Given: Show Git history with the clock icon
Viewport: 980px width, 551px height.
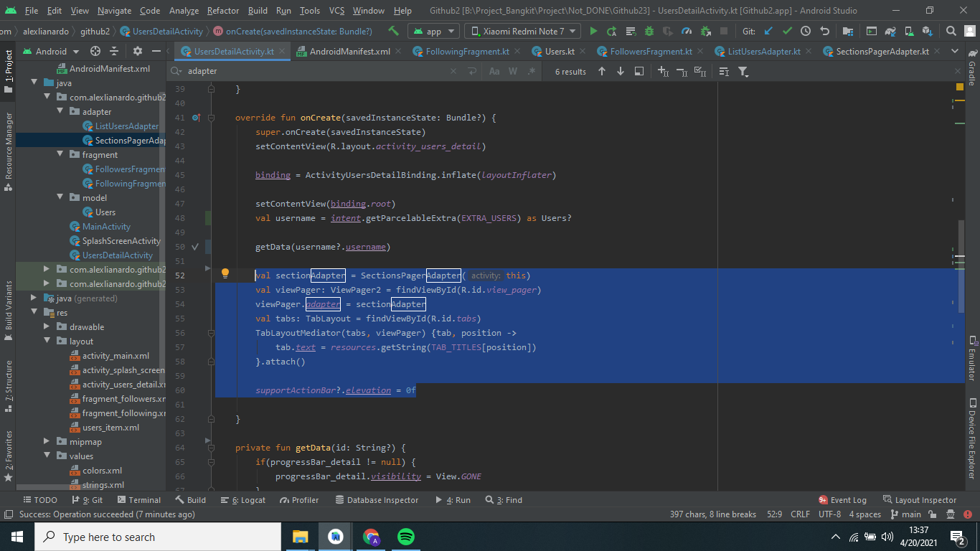Looking at the screenshot, I should click(806, 32).
